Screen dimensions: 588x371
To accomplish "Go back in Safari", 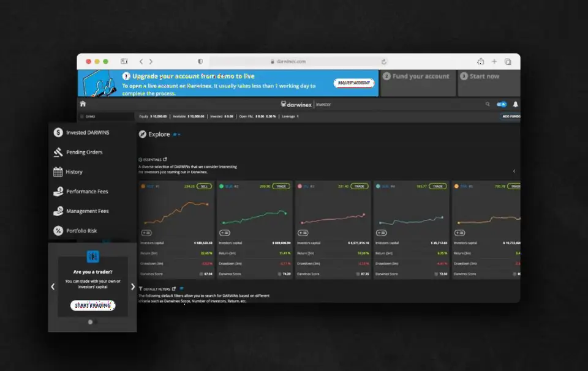I will (141, 61).
